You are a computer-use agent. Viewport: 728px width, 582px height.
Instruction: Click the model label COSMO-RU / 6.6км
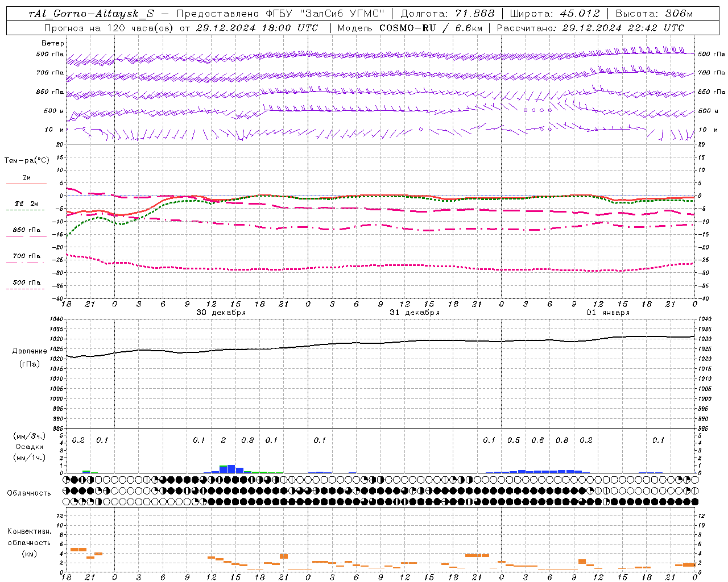431,28
